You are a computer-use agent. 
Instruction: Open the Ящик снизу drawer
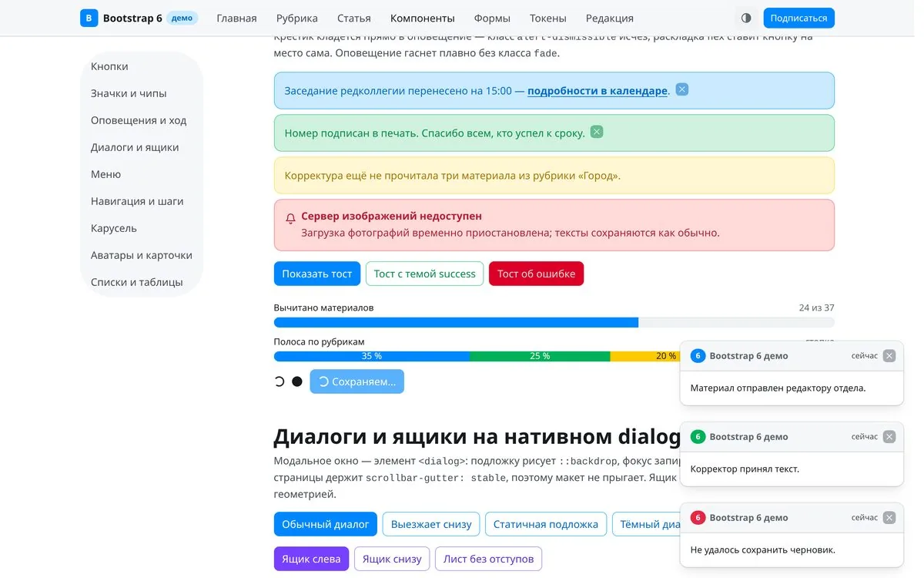392,559
